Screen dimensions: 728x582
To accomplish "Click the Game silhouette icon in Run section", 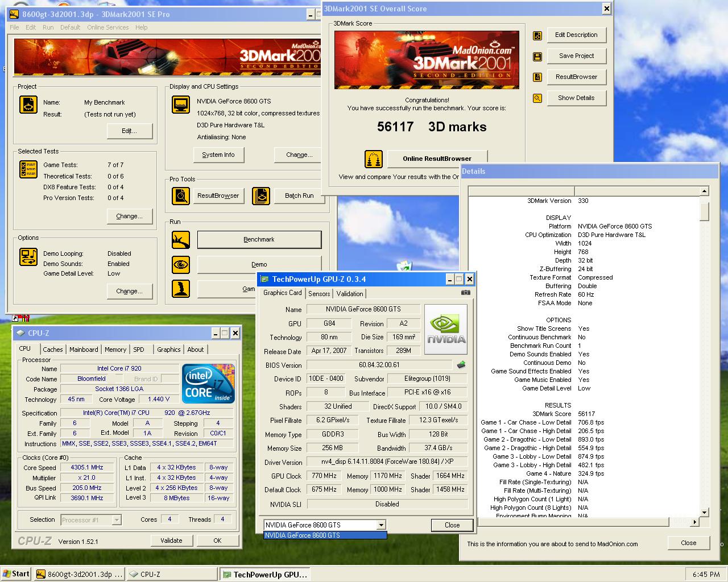I will click(181, 289).
